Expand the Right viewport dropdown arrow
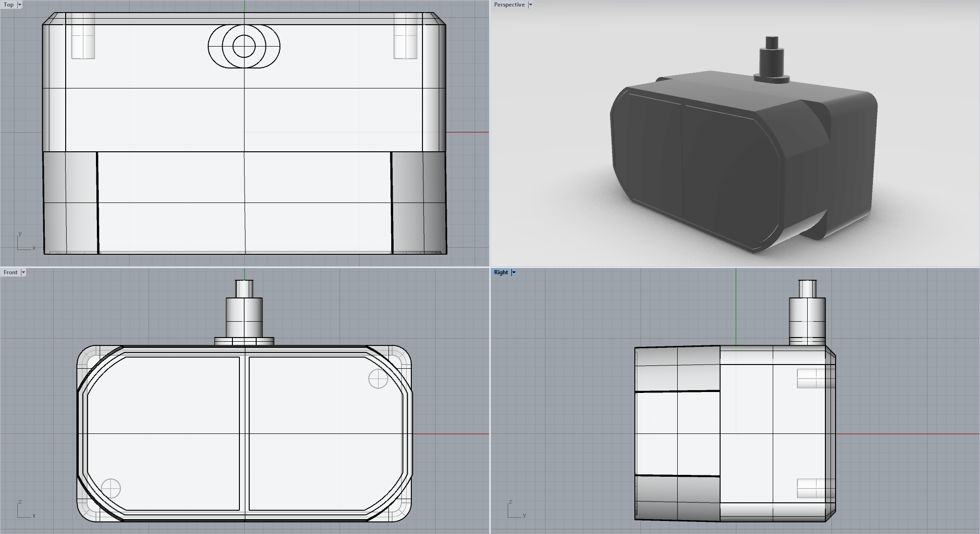The image size is (980, 534). point(514,272)
